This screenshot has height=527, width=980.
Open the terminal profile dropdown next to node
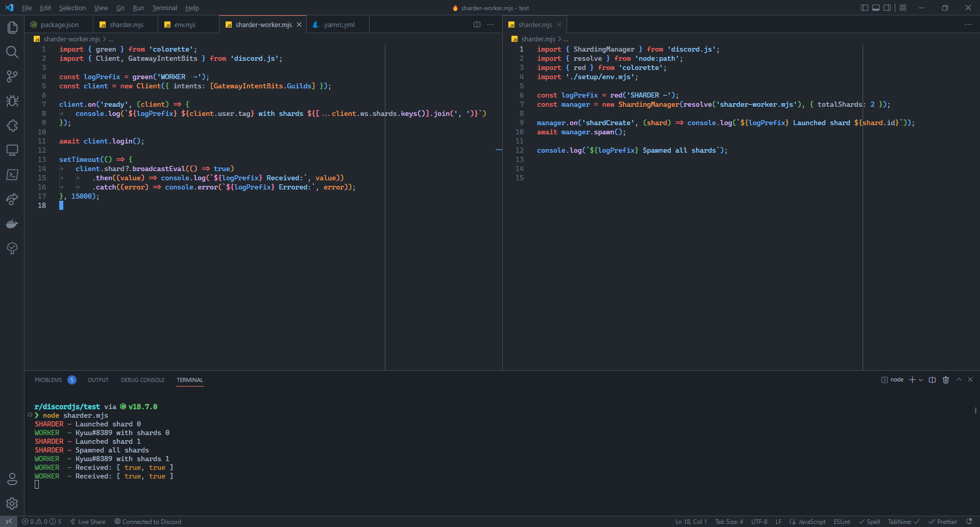coord(921,379)
